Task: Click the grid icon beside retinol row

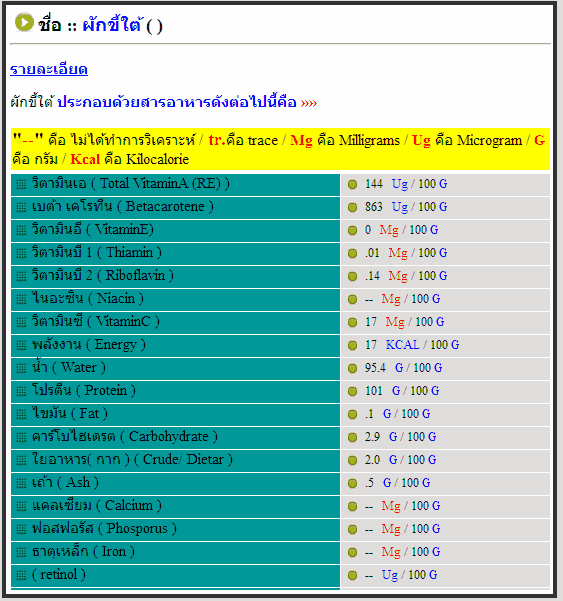Action: pos(21,575)
